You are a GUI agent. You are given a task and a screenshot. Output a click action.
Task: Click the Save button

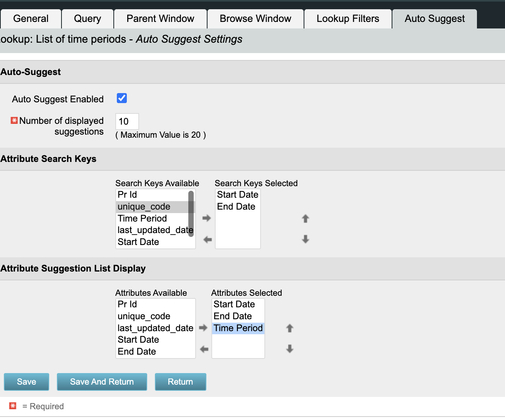point(27,382)
